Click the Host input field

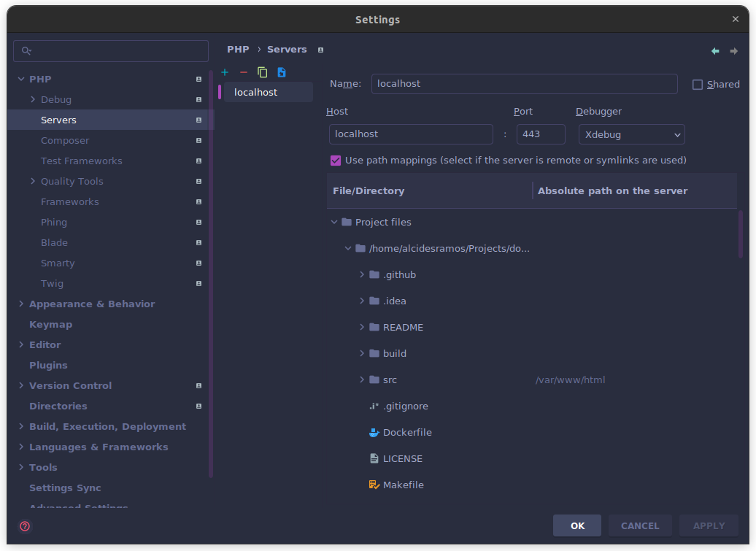411,134
